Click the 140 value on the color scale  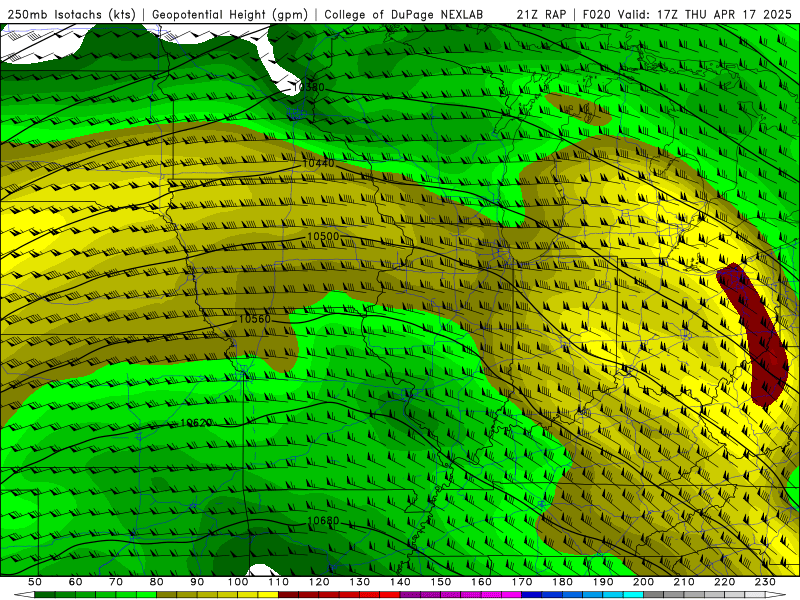(x=400, y=582)
